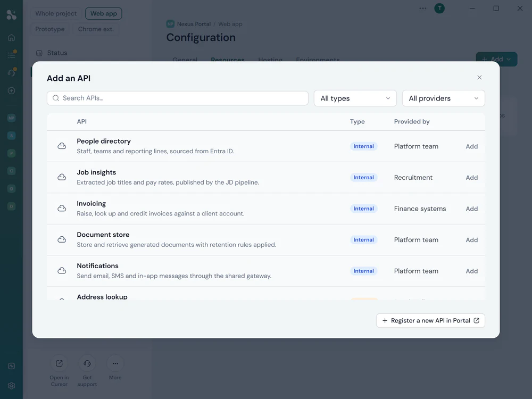
Task: Select the C project badge in the sidebar
Action: (12, 171)
